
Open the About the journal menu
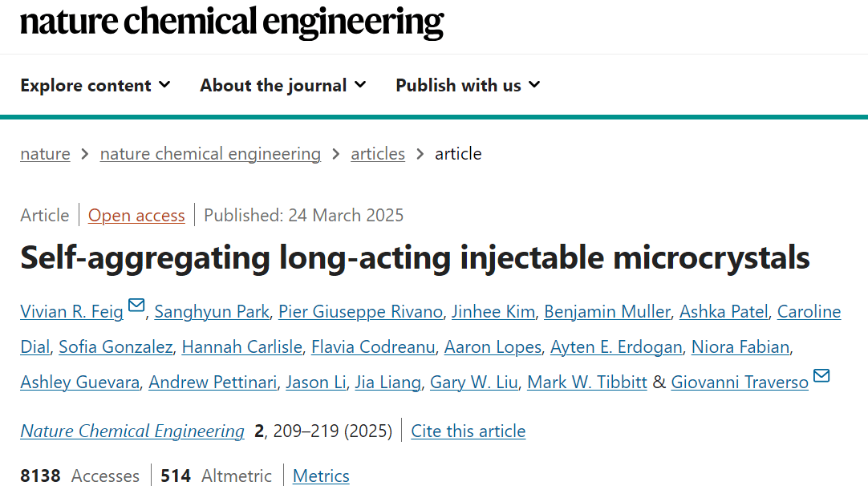point(283,85)
